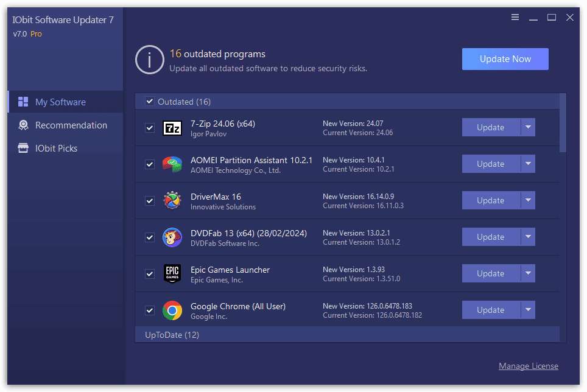This screenshot has width=587, height=392.
Task: Click the DVDFab 13 program icon
Action: click(172, 237)
